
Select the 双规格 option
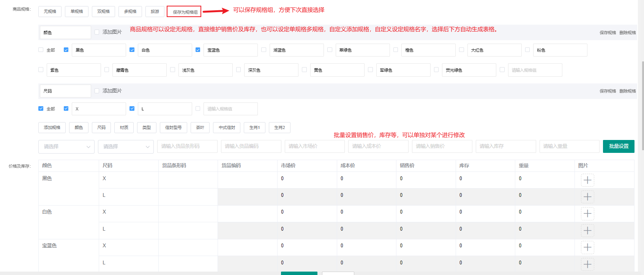(x=103, y=11)
